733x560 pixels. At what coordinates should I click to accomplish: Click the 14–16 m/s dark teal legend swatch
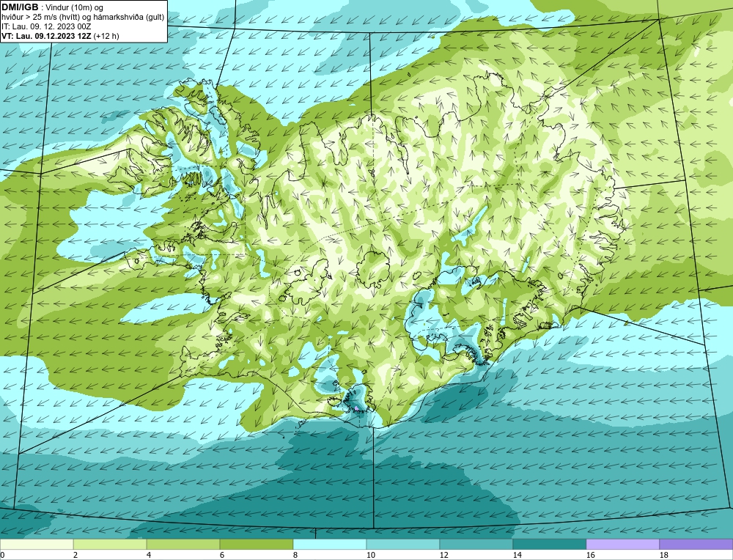550,545
